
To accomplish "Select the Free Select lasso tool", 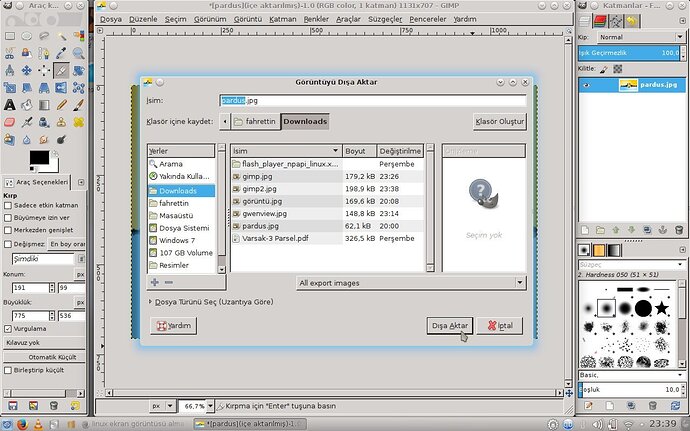I will point(44,36).
